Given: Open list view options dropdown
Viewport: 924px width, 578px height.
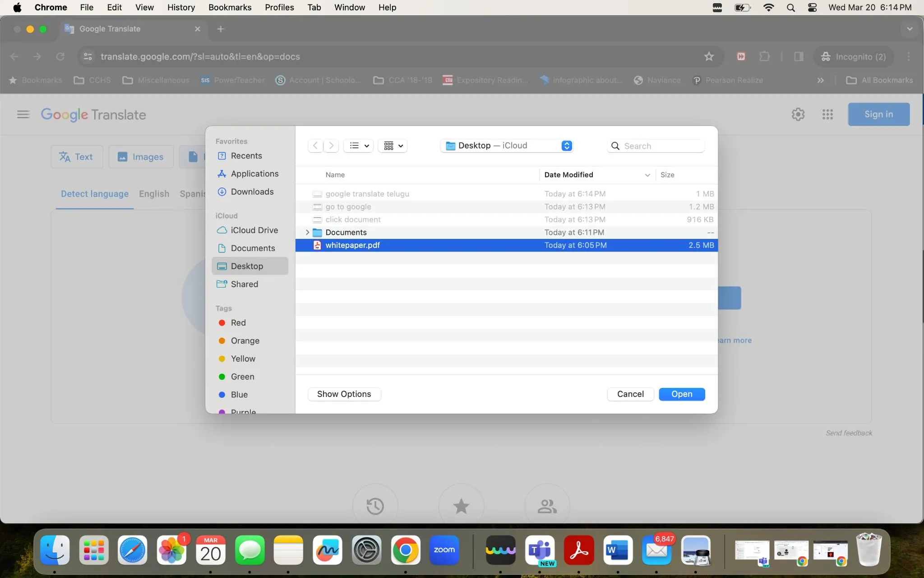Looking at the screenshot, I should pos(359,145).
